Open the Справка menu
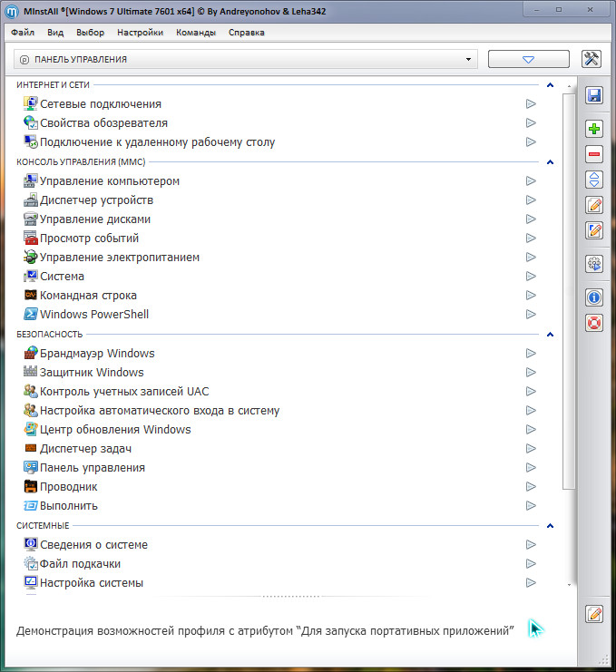This screenshot has height=672, width=616. [x=247, y=33]
